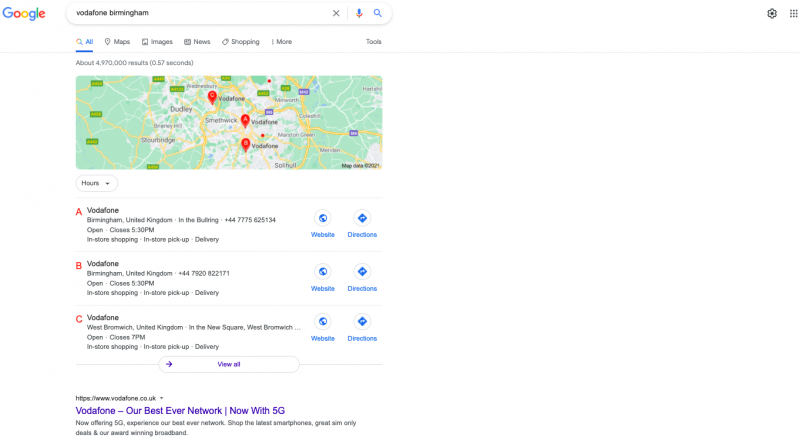
Task: Click View all locations button
Action: 229,364
